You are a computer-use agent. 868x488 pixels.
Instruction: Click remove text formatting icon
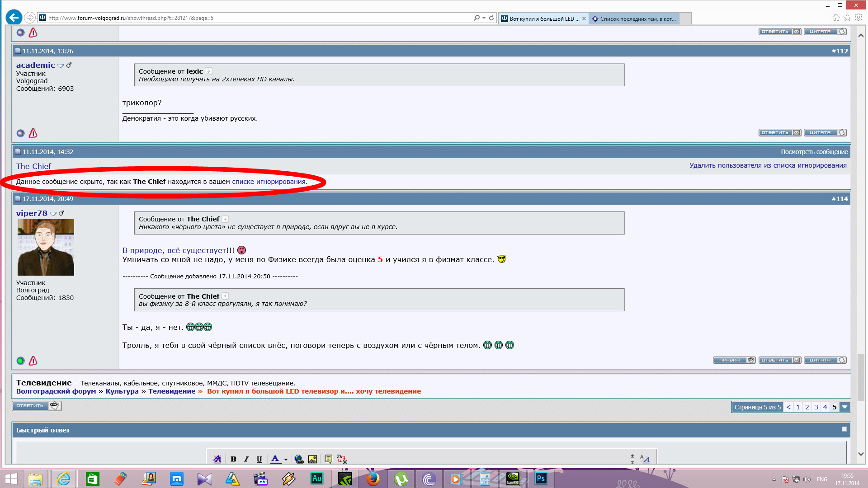click(217, 459)
